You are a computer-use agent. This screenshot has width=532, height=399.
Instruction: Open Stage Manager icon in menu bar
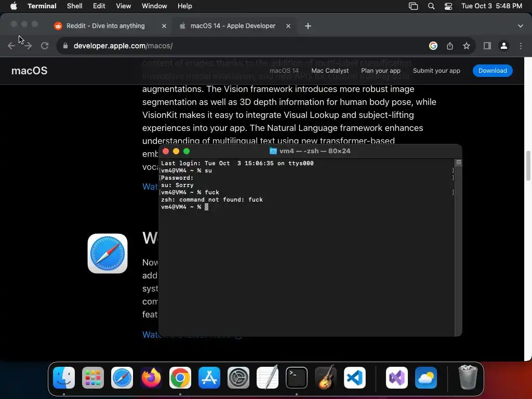[x=413, y=6]
